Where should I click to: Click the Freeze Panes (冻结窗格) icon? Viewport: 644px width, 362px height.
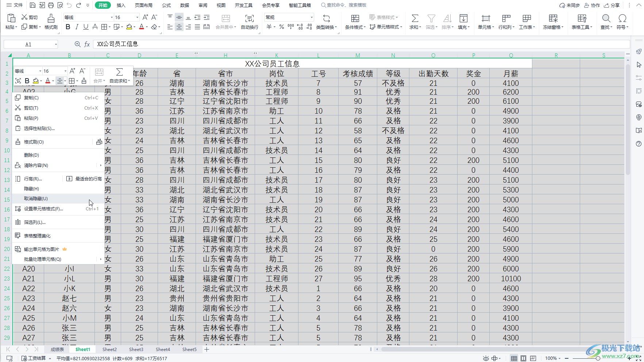coord(553,18)
